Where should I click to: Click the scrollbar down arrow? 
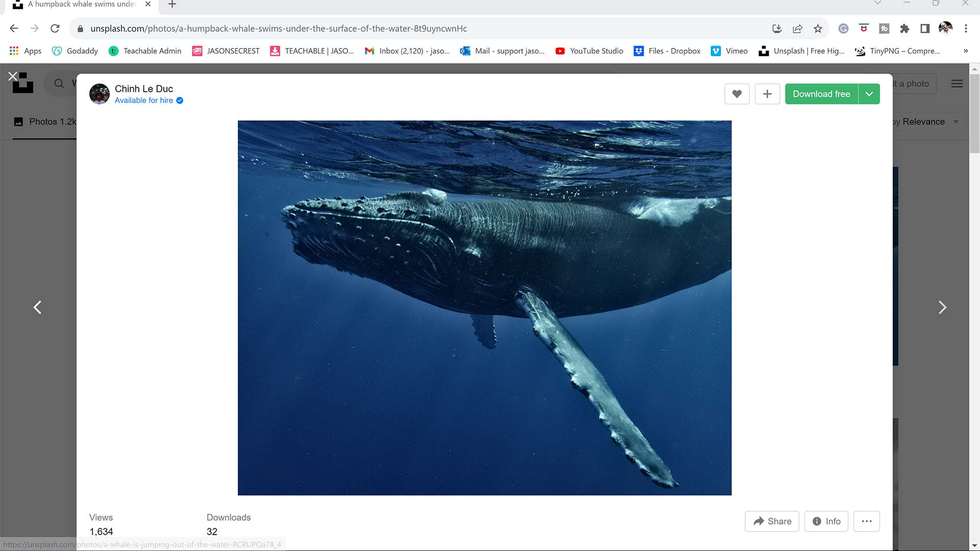tap(974, 546)
